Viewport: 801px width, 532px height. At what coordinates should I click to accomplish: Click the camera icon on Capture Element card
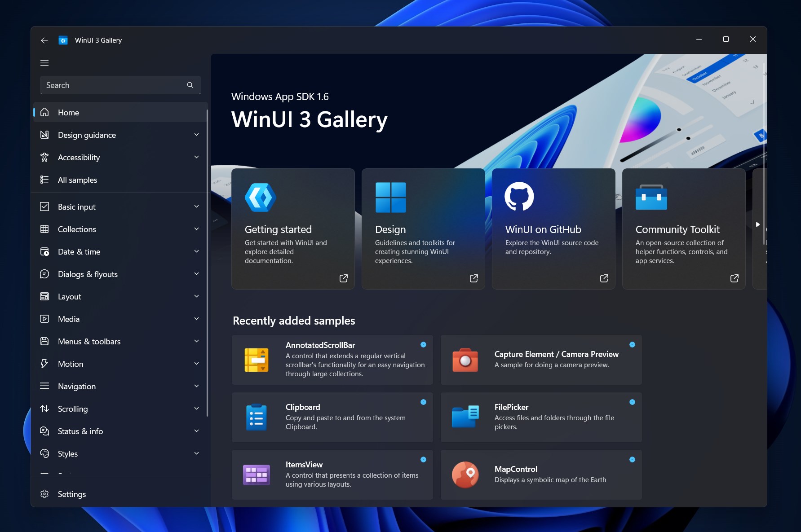point(465,360)
